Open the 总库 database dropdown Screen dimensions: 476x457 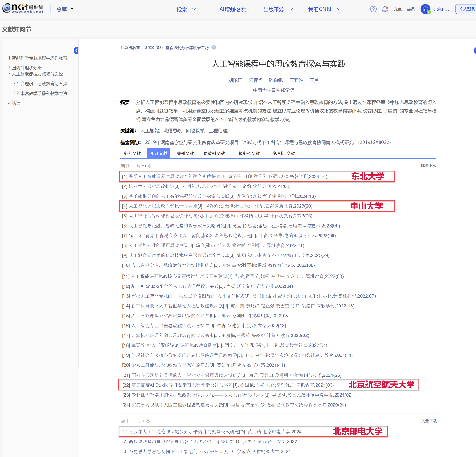coord(65,9)
